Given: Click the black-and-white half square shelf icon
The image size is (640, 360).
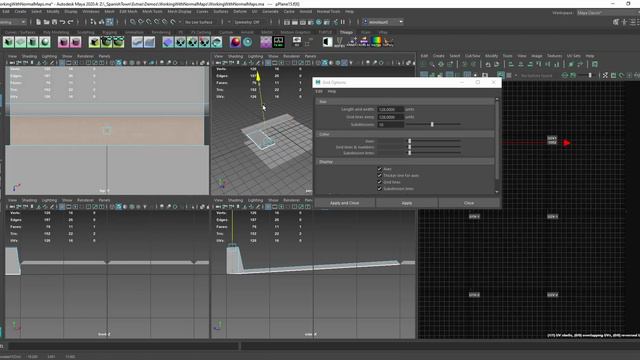Looking at the screenshot, I should pyautogui.click(x=327, y=42).
